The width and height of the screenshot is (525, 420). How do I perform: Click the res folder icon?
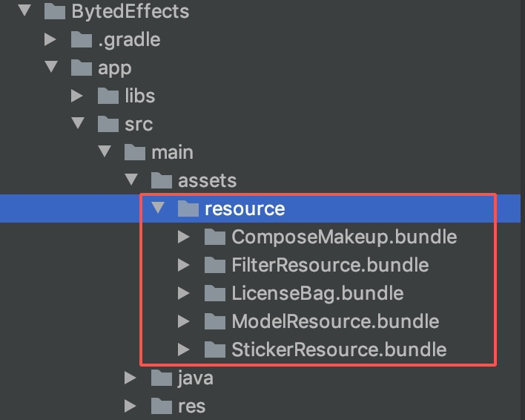(162, 406)
